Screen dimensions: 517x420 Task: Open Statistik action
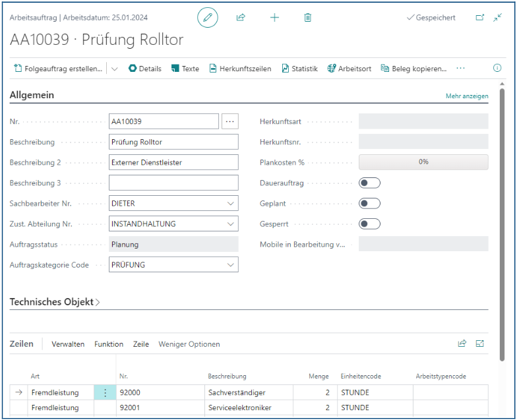(x=299, y=69)
